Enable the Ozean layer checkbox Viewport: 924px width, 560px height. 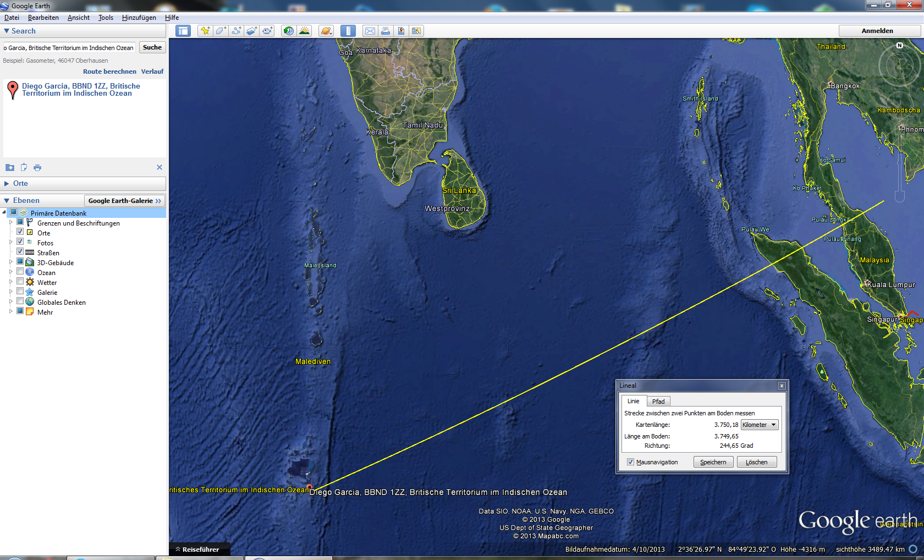(x=20, y=272)
